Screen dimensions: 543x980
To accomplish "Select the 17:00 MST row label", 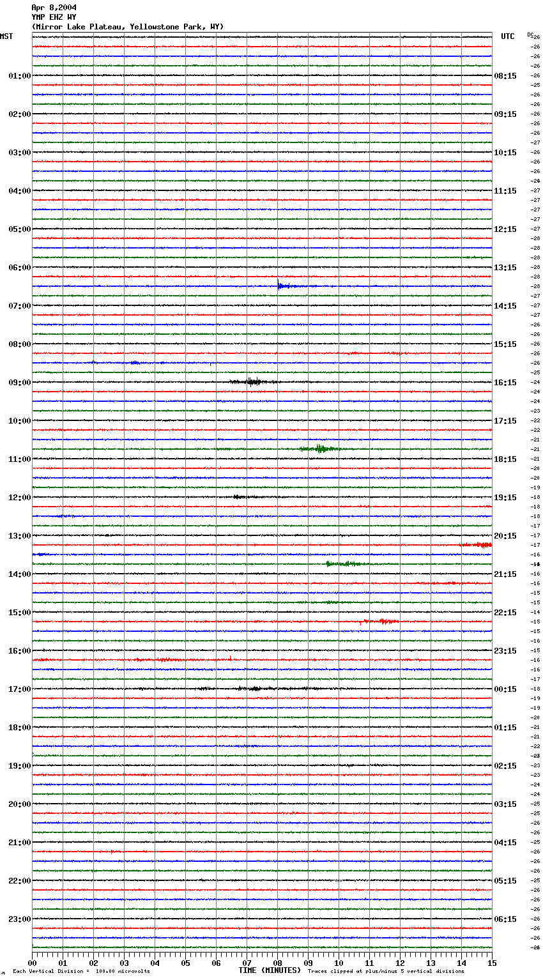I will [x=20, y=689].
